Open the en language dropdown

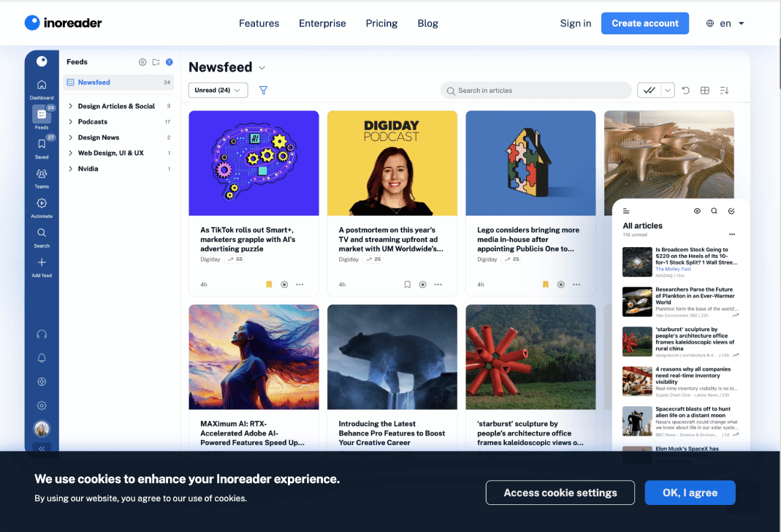725,23
